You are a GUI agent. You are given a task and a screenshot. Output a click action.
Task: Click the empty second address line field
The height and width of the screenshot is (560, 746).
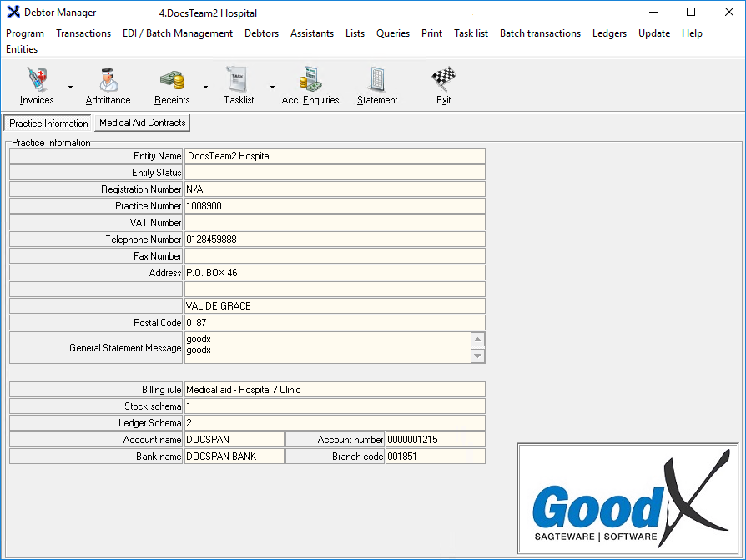pos(335,290)
